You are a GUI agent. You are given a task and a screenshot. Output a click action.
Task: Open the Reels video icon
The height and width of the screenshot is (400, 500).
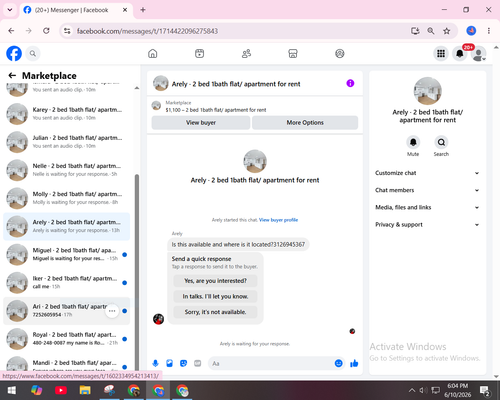click(199, 53)
